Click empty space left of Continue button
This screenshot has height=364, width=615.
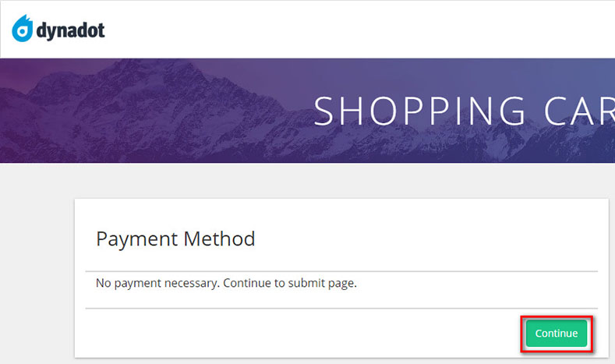coord(312,334)
